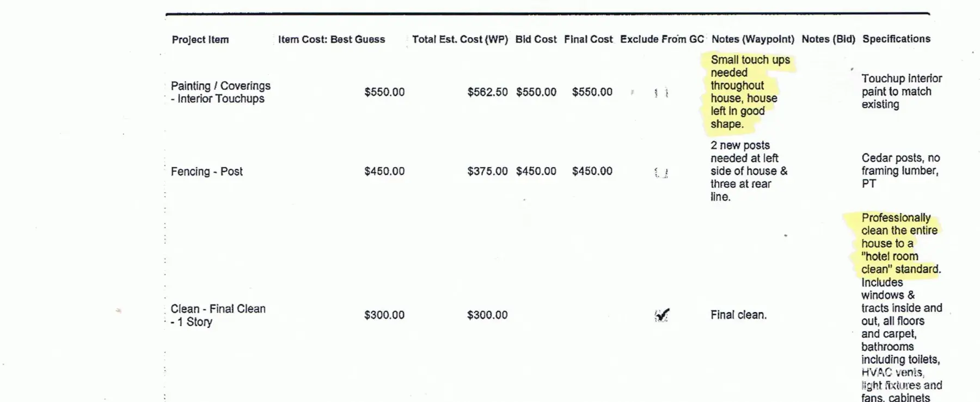Click the Specifications column header

(896, 39)
